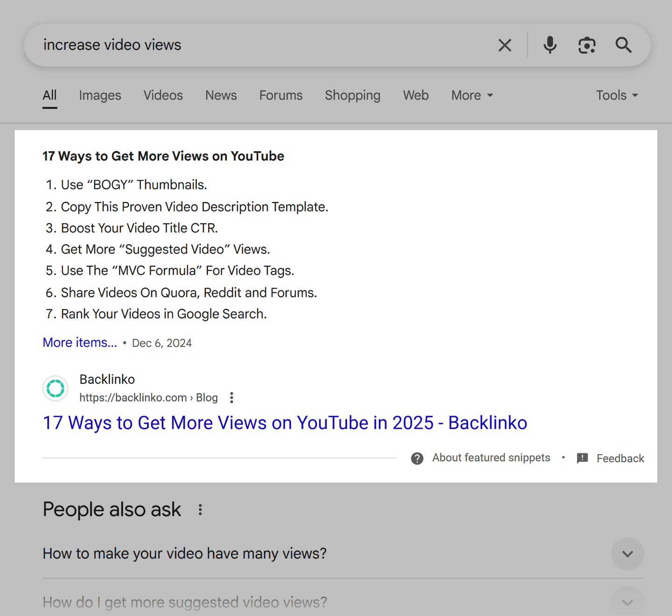Switch to the Videos tab
This screenshot has height=616, width=672.
pyautogui.click(x=163, y=96)
